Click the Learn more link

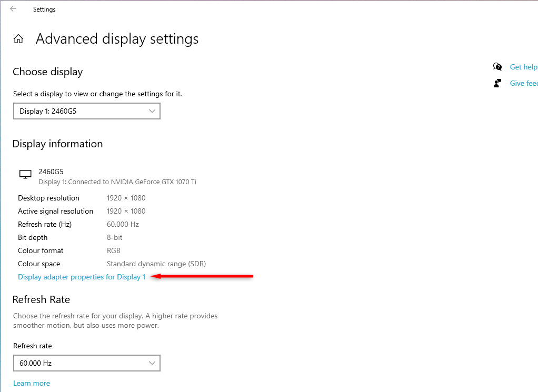[x=32, y=383]
